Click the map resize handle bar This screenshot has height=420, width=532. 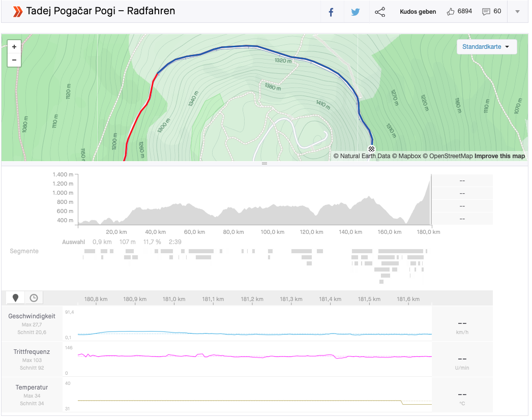(x=264, y=163)
